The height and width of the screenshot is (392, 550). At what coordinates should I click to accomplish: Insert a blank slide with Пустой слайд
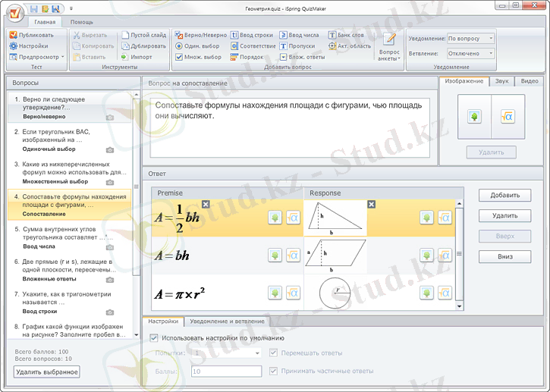click(x=143, y=35)
